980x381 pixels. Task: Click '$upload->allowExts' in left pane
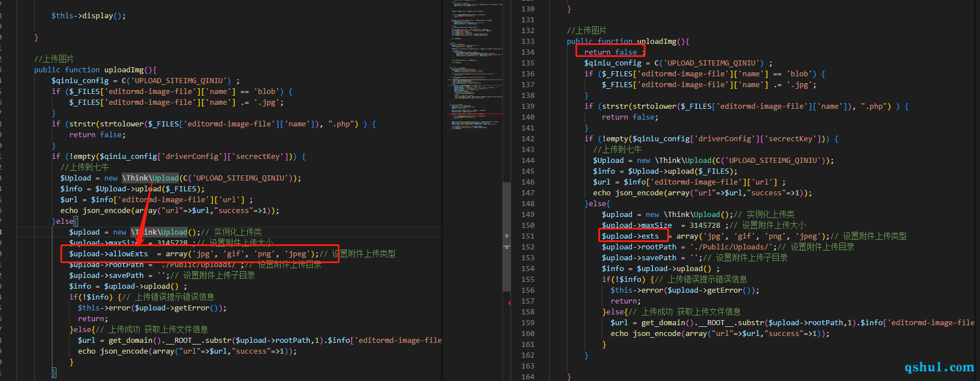(108, 253)
